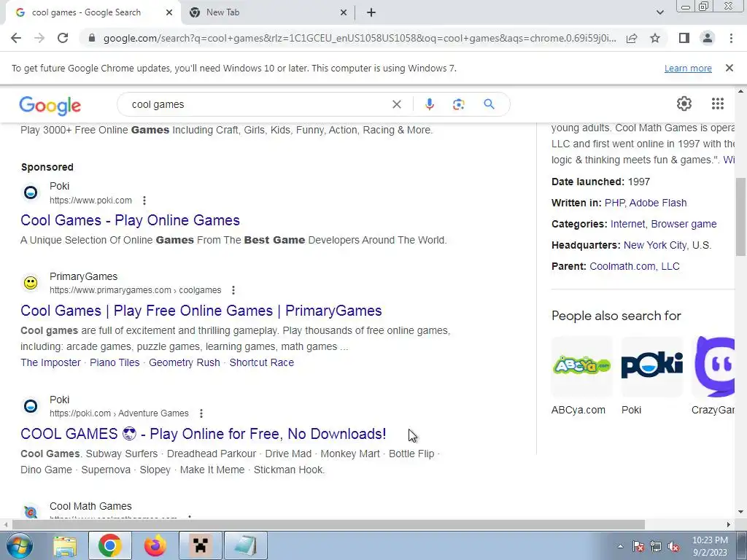Screen dimensions: 747x560
Task: Open Chrome three-dot menu
Action: (x=731, y=38)
